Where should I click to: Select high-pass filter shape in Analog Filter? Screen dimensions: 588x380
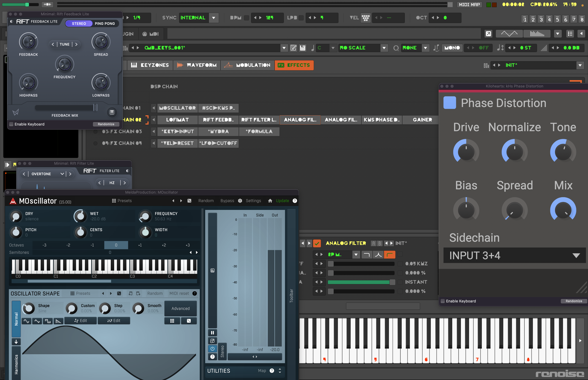click(390, 254)
